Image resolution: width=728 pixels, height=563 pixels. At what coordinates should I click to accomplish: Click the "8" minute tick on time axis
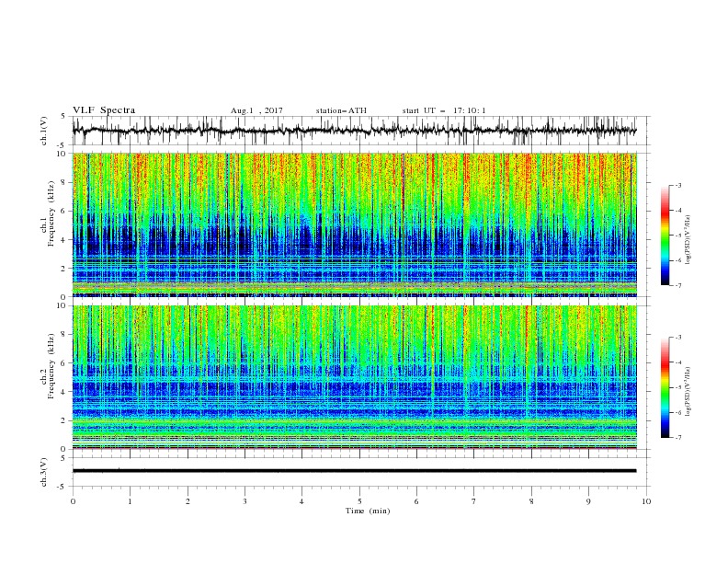click(531, 501)
